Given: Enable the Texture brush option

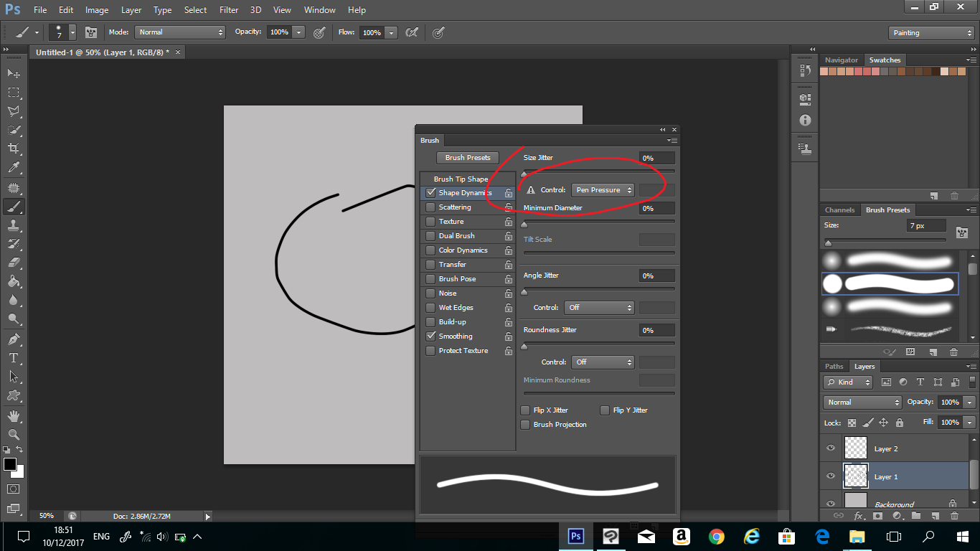Looking at the screenshot, I should [430, 222].
